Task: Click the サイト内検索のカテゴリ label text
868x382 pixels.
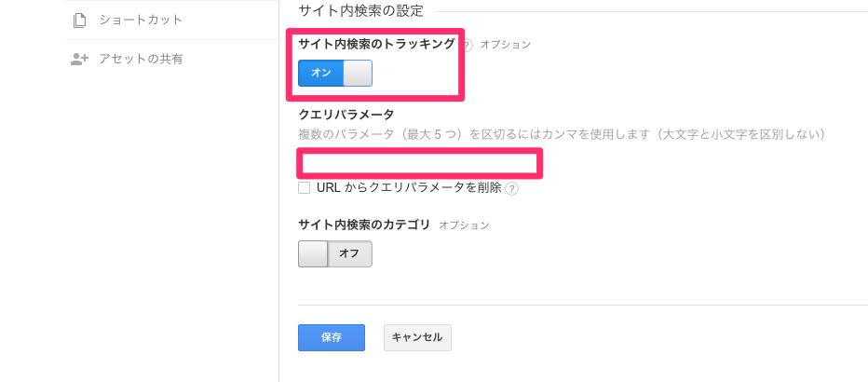Action: pyautogui.click(x=364, y=225)
